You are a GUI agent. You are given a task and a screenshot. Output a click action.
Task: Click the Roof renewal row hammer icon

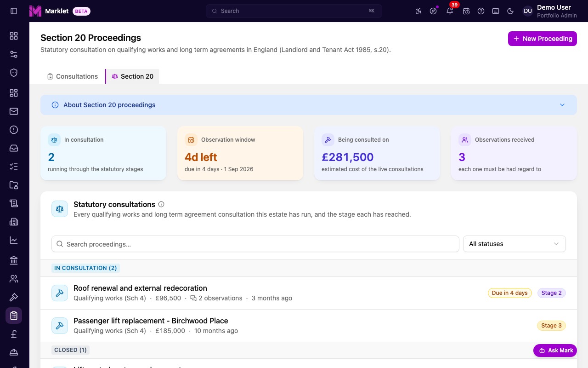(60, 293)
